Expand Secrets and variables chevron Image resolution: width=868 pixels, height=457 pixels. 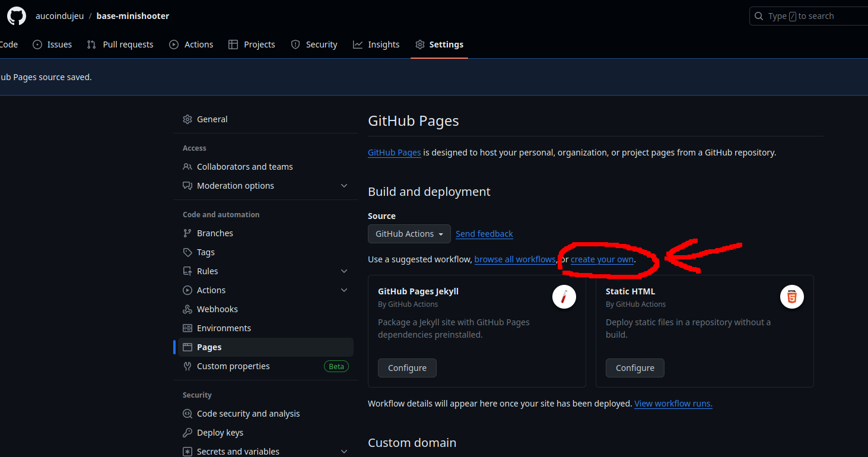tap(344, 452)
